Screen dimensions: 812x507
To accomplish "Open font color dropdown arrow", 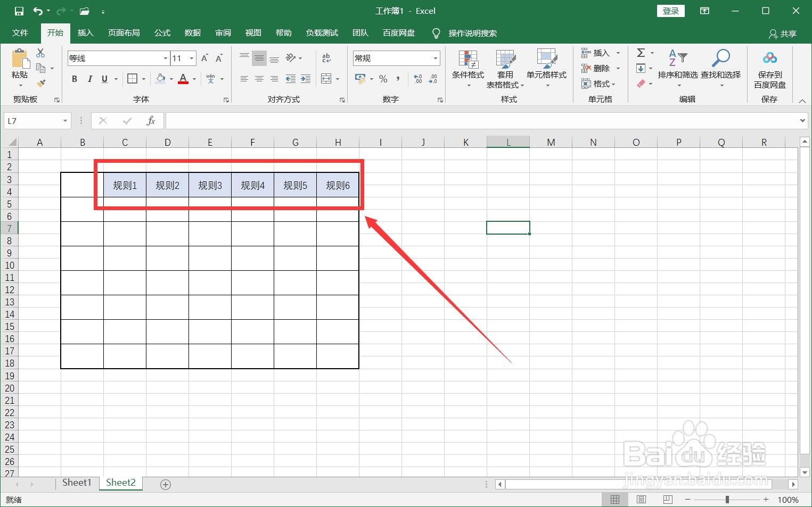I will (194, 79).
